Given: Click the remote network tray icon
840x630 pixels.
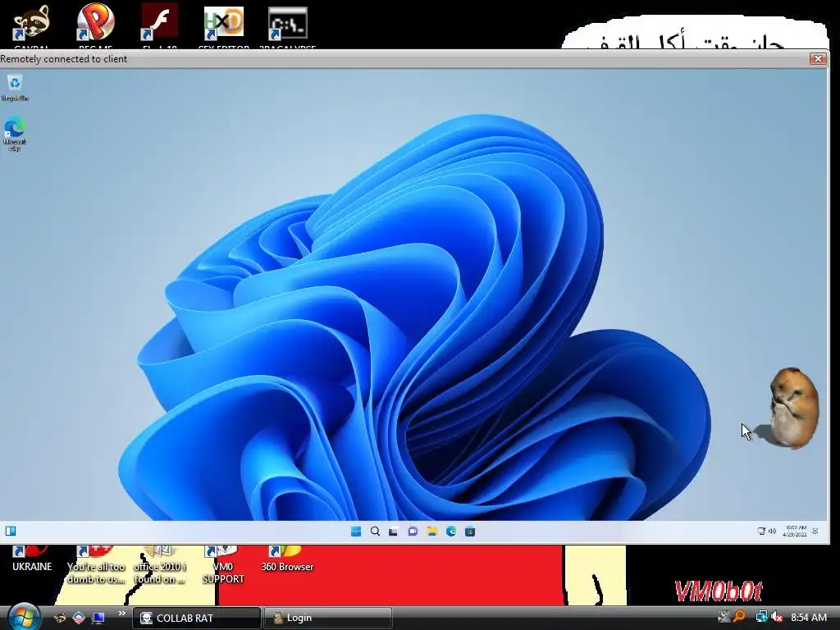Looking at the screenshot, I should 761,532.
